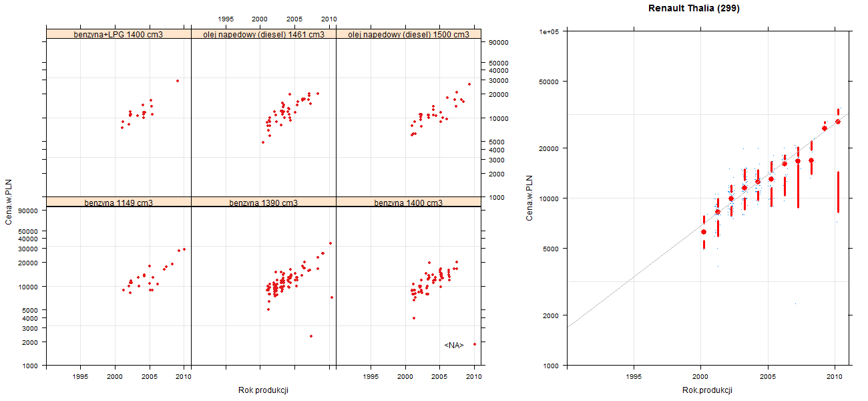This screenshot has width=868, height=401.
Task: Select the "benzyna+LPG 1400 cm3" panel strip
Action: [119, 33]
